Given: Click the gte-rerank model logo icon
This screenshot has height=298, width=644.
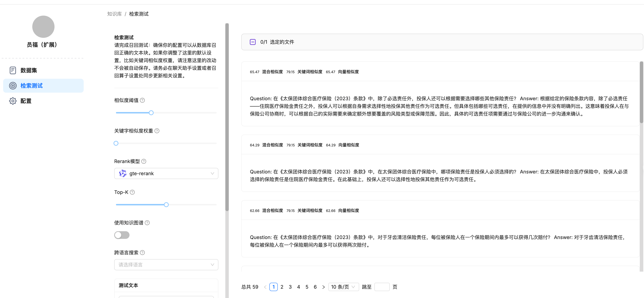Looking at the screenshot, I should coord(123,173).
